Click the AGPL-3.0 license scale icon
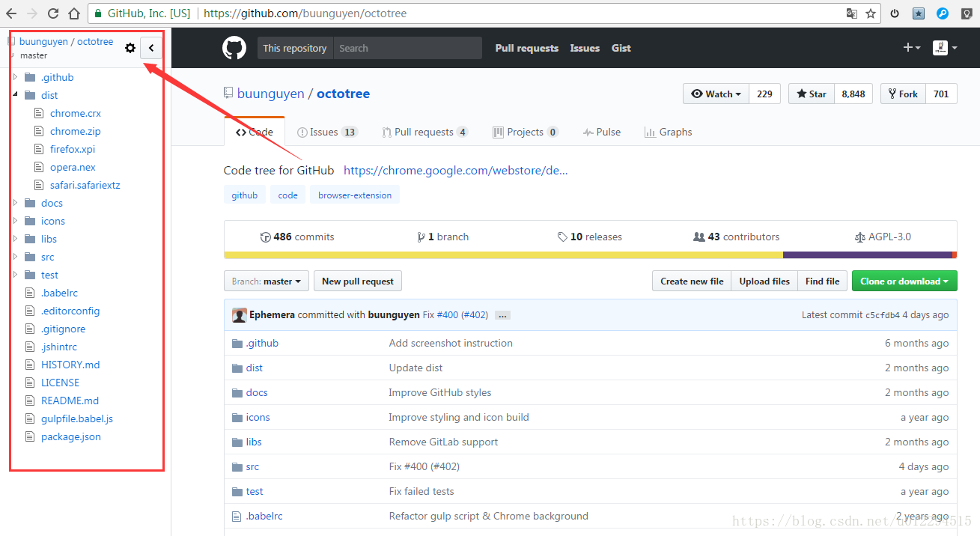The width and height of the screenshot is (980, 536). [x=859, y=237]
